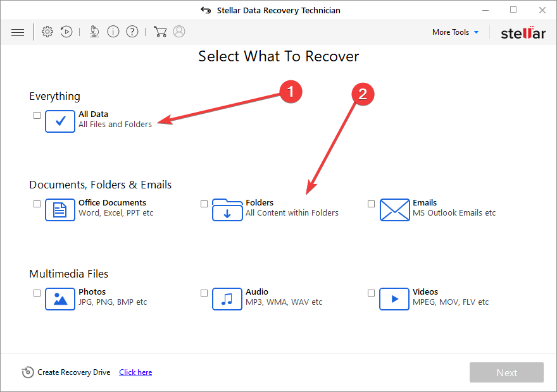Follow the Click here link
Image resolution: width=557 pixels, height=392 pixels.
(135, 372)
